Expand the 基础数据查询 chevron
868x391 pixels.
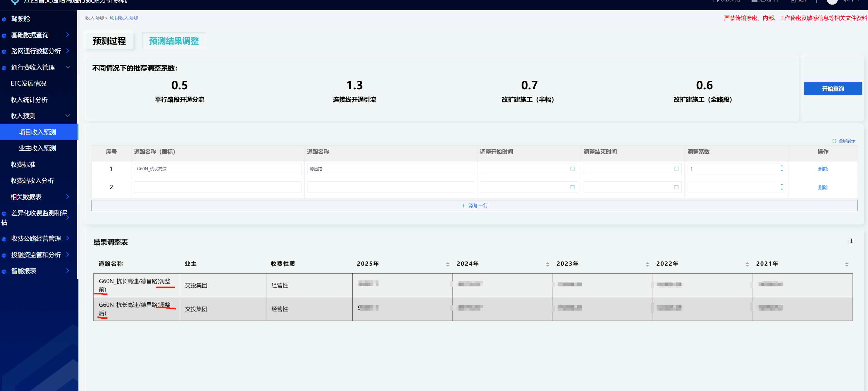click(x=68, y=34)
